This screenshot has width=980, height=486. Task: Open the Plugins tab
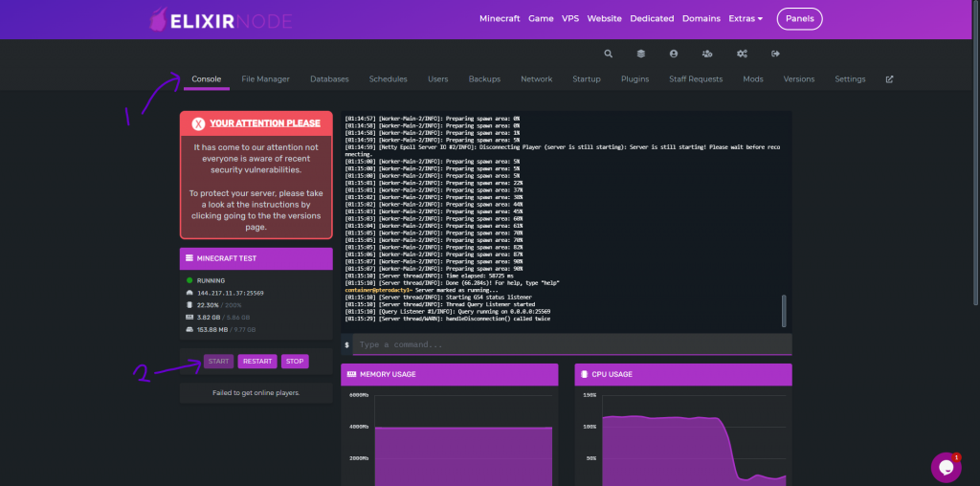[635, 79]
